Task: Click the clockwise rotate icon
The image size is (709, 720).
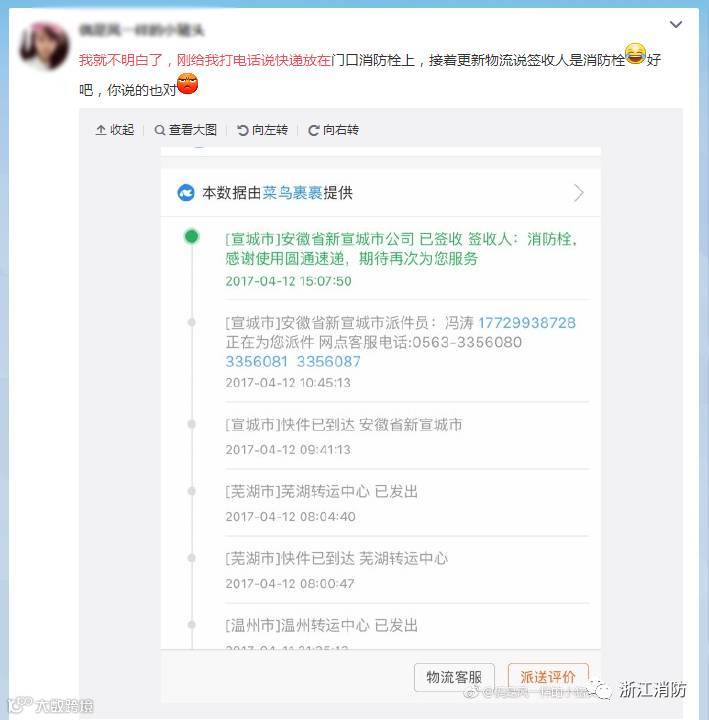Action: coord(314,130)
